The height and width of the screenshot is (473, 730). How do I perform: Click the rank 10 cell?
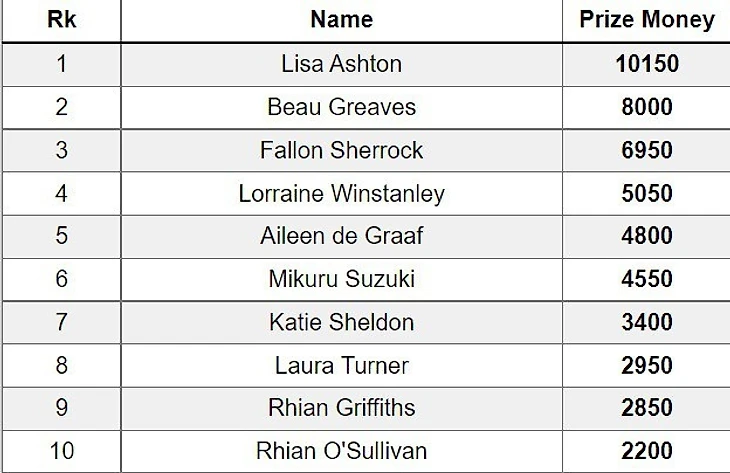[61, 452]
